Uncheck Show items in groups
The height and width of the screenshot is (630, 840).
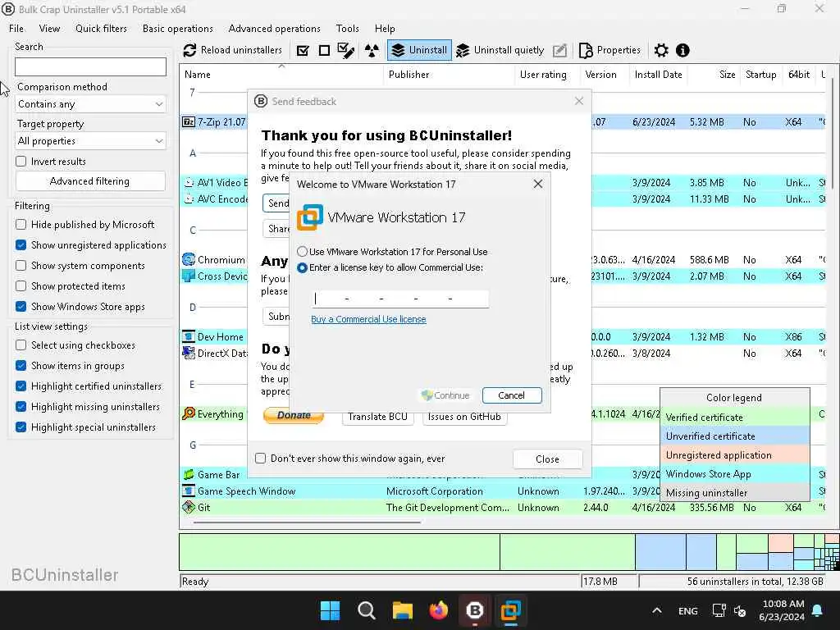click(x=21, y=365)
